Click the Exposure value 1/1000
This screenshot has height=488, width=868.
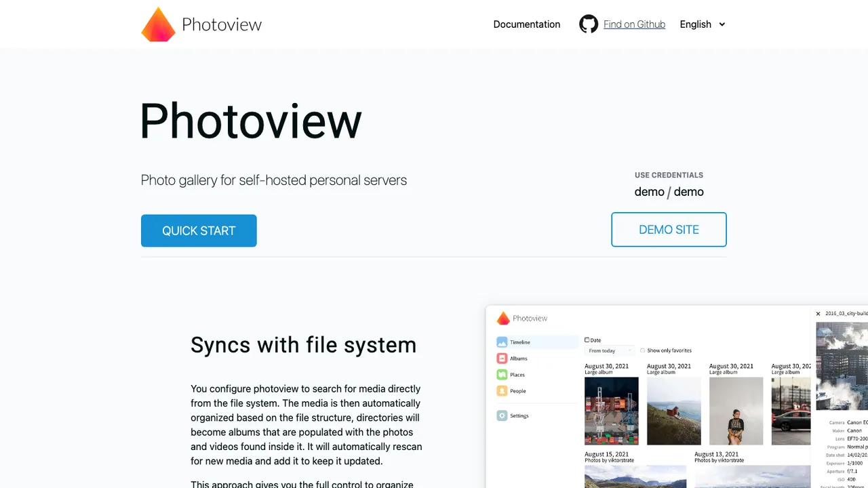pyautogui.click(x=855, y=463)
